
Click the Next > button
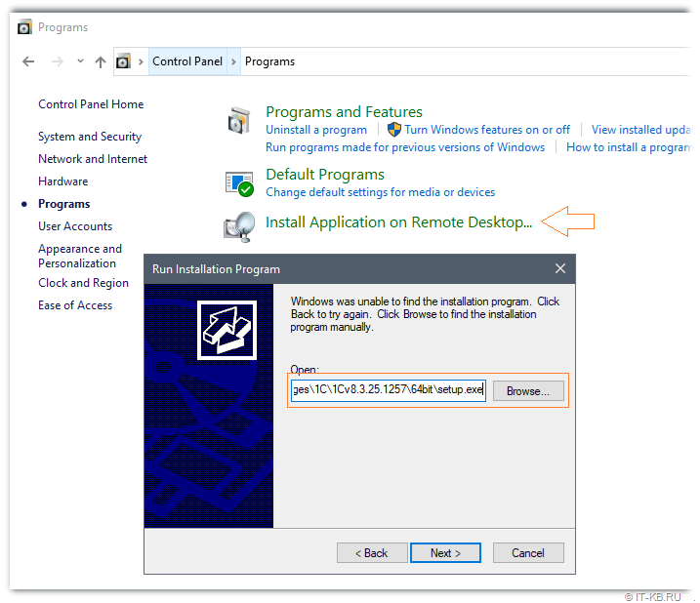tap(445, 552)
